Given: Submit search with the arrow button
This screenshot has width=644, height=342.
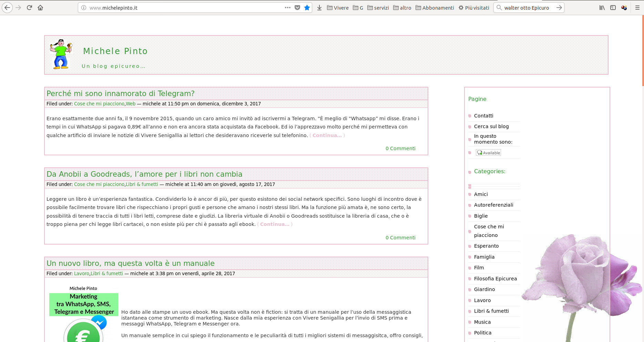Looking at the screenshot, I should 559,8.
